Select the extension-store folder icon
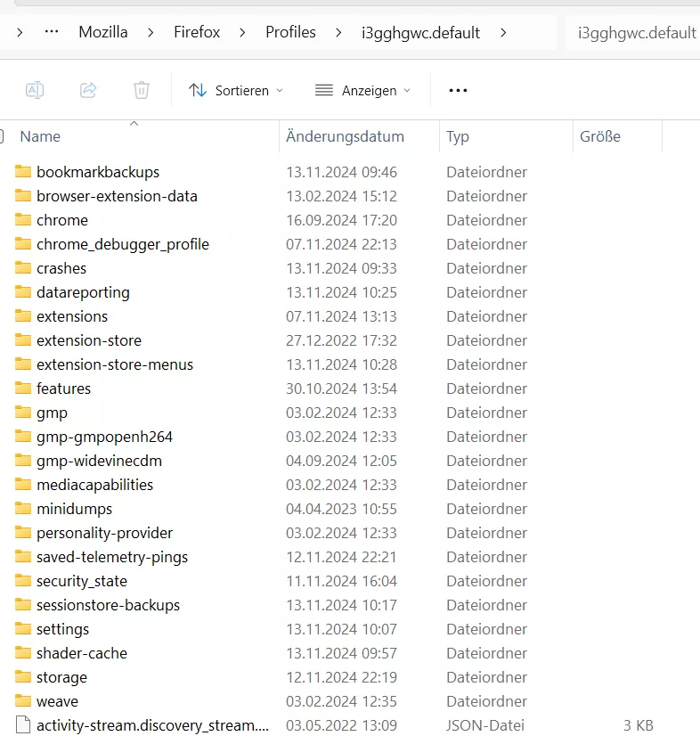Viewport: 700px width, 736px height. pos(23,339)
